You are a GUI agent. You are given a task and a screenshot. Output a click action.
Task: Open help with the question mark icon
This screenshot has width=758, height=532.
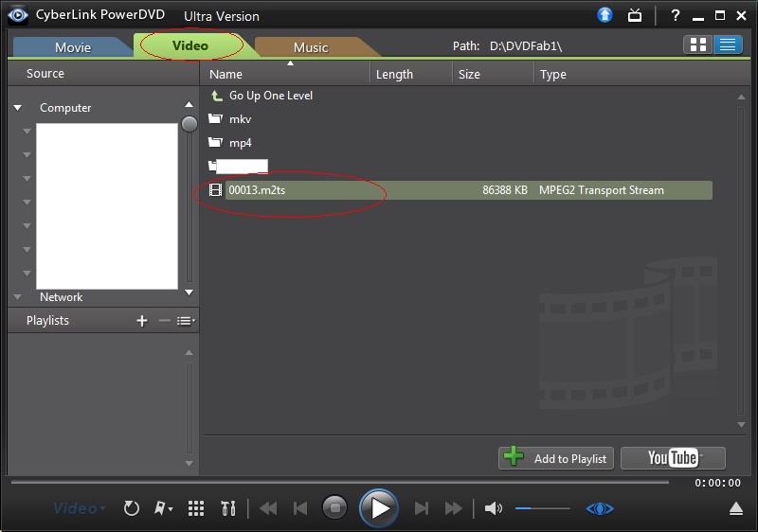(x=676, y=15)
